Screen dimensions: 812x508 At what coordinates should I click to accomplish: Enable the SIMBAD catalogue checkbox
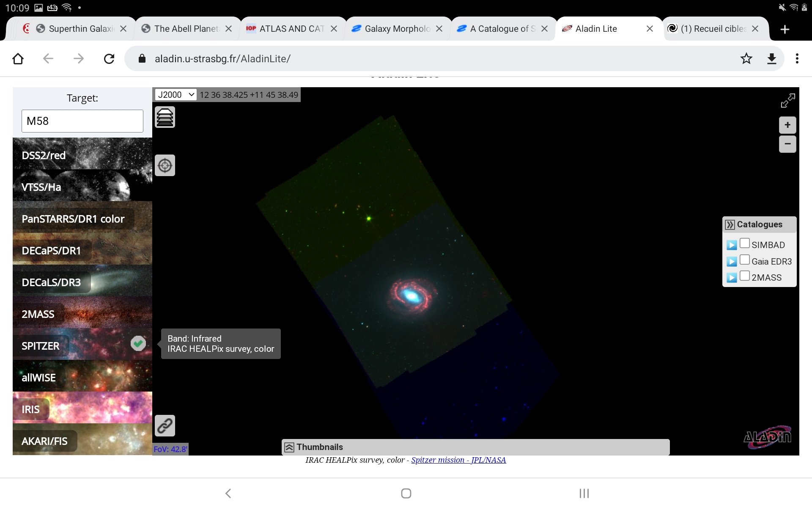click(745, 243)
